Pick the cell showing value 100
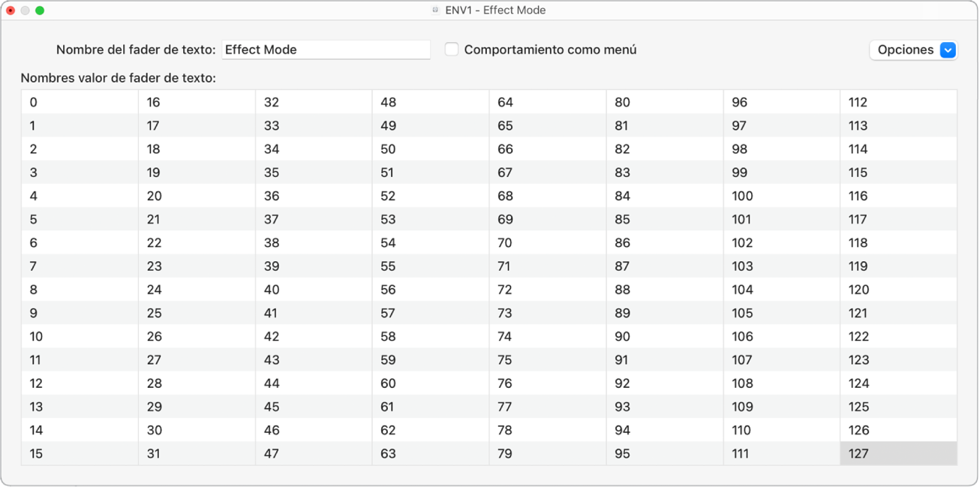Image resolution: width=980 pixels, height=487 pixels. (781, 196)
